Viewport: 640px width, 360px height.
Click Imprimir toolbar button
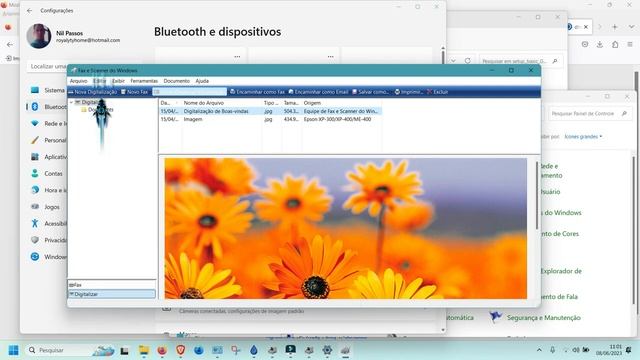click(x=408, y=92)
